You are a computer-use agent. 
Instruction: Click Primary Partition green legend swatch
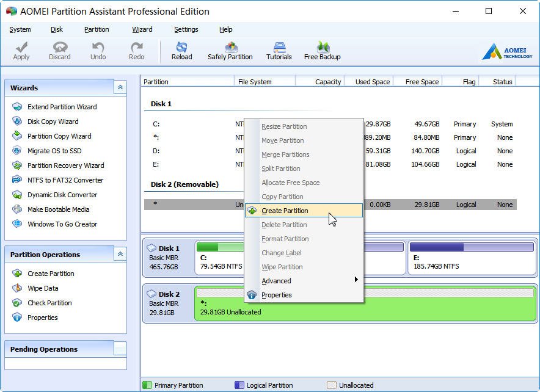click(147, 385)
